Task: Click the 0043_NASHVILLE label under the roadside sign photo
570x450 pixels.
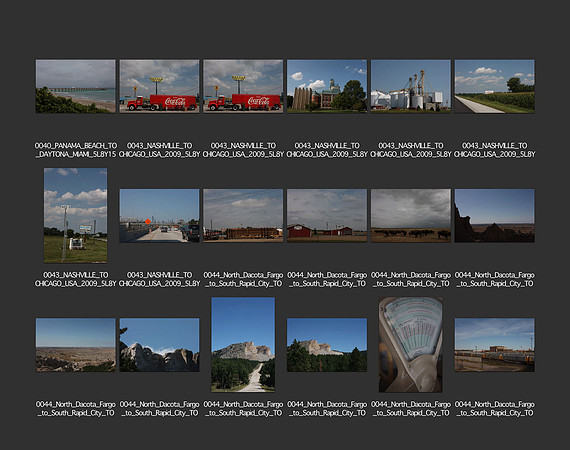Action: pyautogui.click(x=76, y=279)
